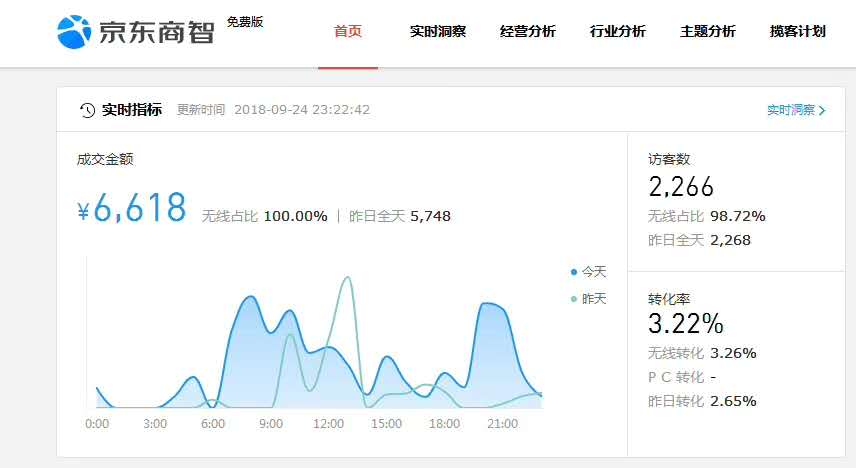856x468 pixels.
Task: Click the 京东商智 blue logo icon
Action: (x=74, y=32)
